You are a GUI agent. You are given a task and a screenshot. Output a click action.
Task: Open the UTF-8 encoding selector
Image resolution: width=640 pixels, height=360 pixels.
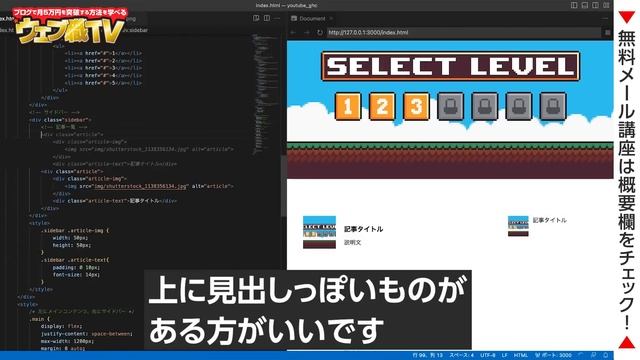(488, 355)
